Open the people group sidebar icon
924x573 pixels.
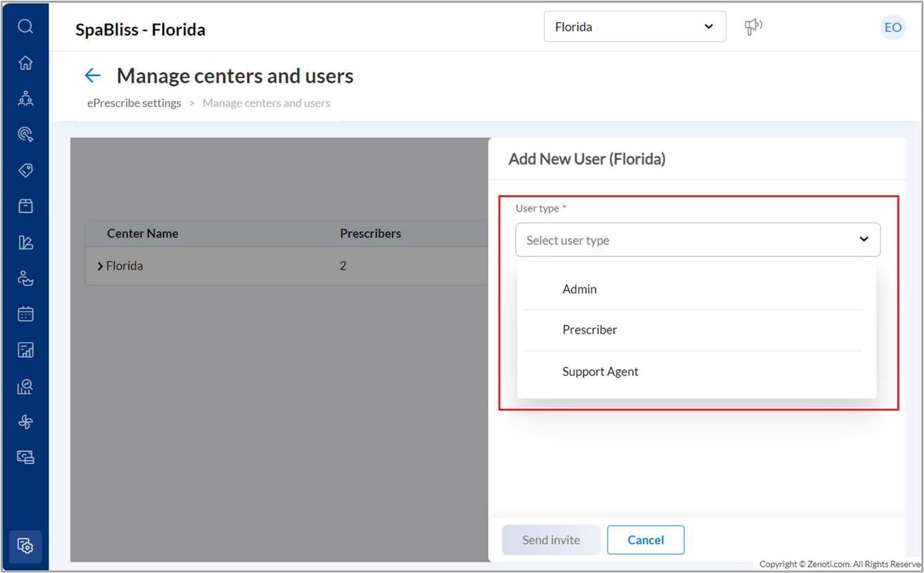(x=25, y=99)
